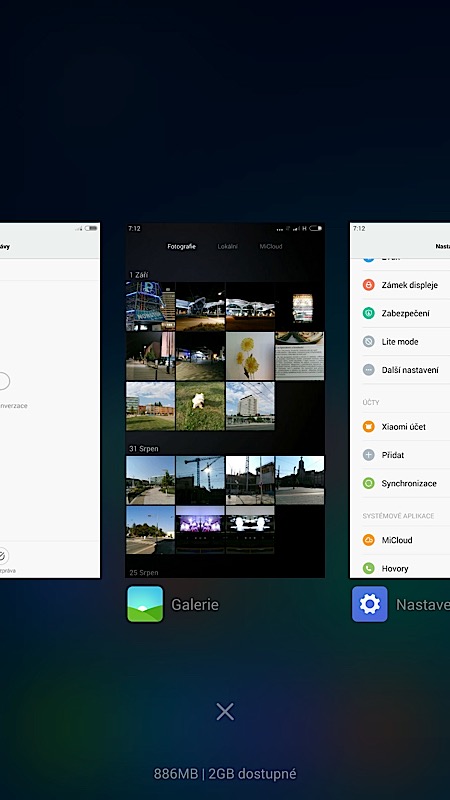This screenshot has width=450, height=800.
Task: Select the Přidat account entry
Action: point(400,455)
